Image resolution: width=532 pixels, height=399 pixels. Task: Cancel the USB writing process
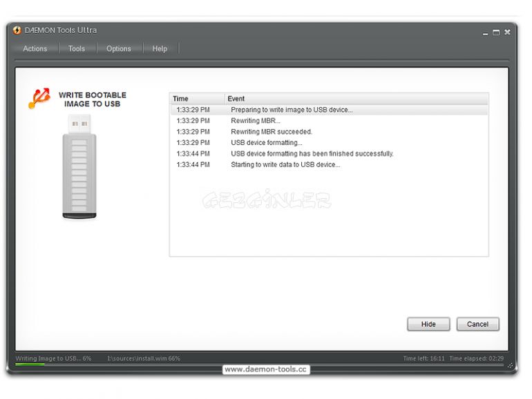[x=477, y=324]
